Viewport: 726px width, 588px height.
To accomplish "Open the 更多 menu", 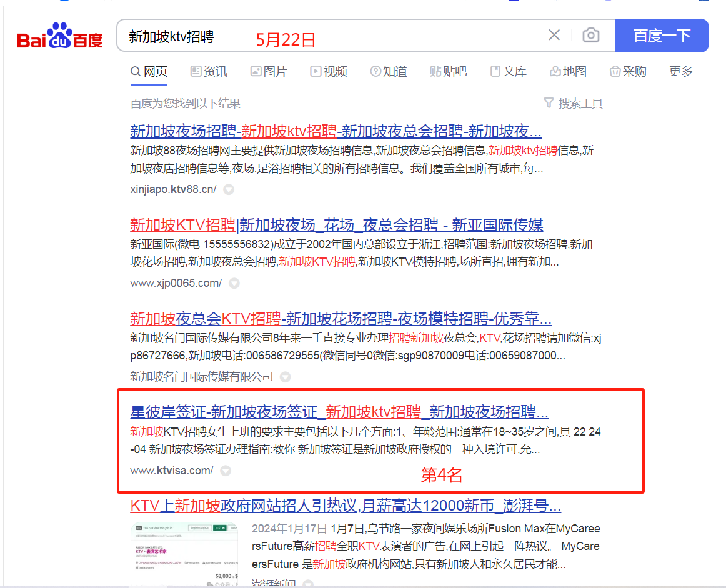I will (x=680, y=71).
